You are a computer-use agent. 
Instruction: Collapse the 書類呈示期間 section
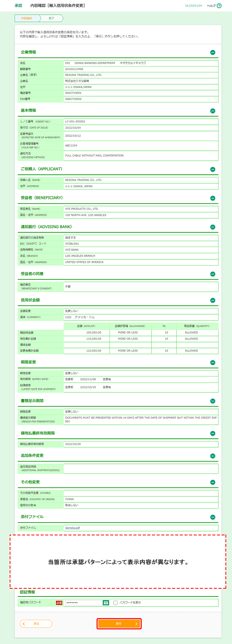pos(213,401)
